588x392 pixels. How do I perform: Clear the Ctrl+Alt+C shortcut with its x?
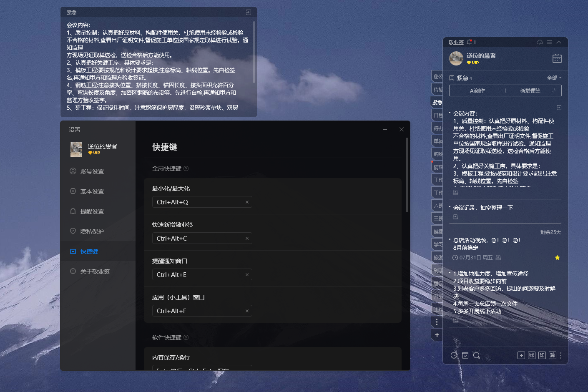click(x=247, y=239)
